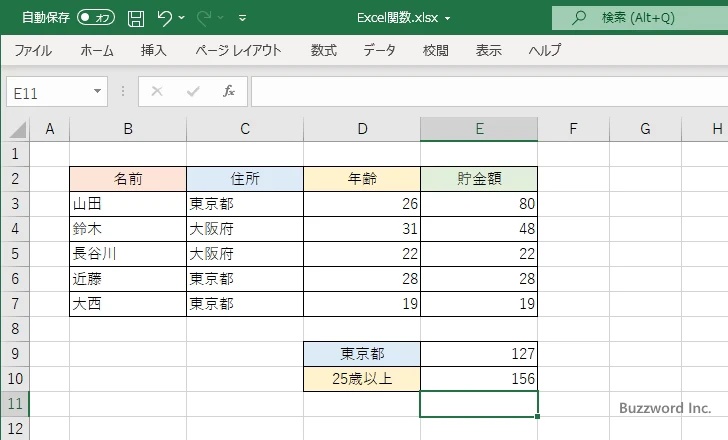
Task: Click the 住所 header cell
Action: pos(245,179)
